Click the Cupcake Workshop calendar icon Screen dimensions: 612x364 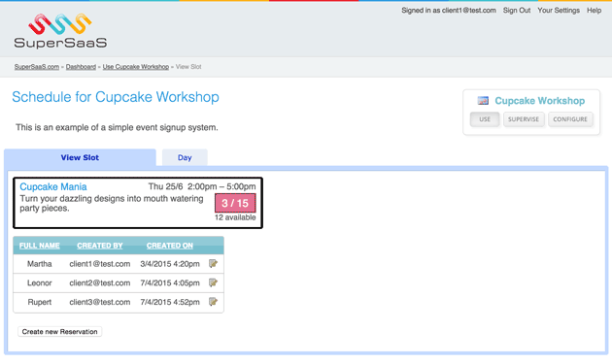483,101
